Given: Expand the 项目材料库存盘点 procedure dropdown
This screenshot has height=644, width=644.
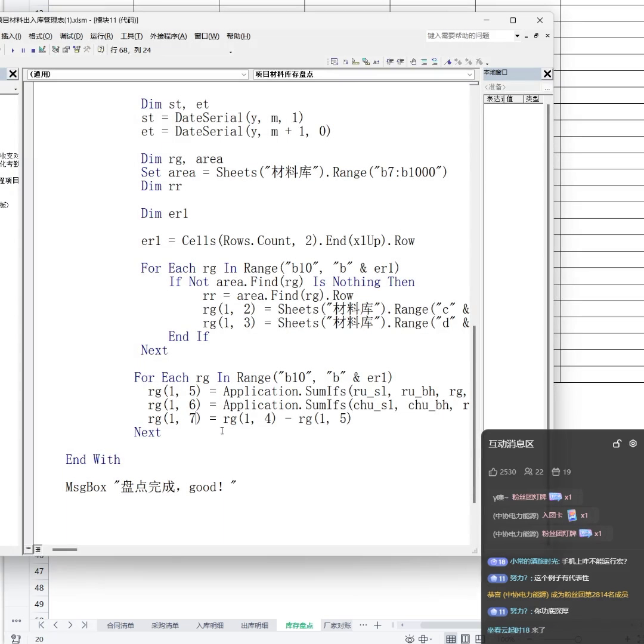Looking at the screenshot, I should [x=469, y=75].
